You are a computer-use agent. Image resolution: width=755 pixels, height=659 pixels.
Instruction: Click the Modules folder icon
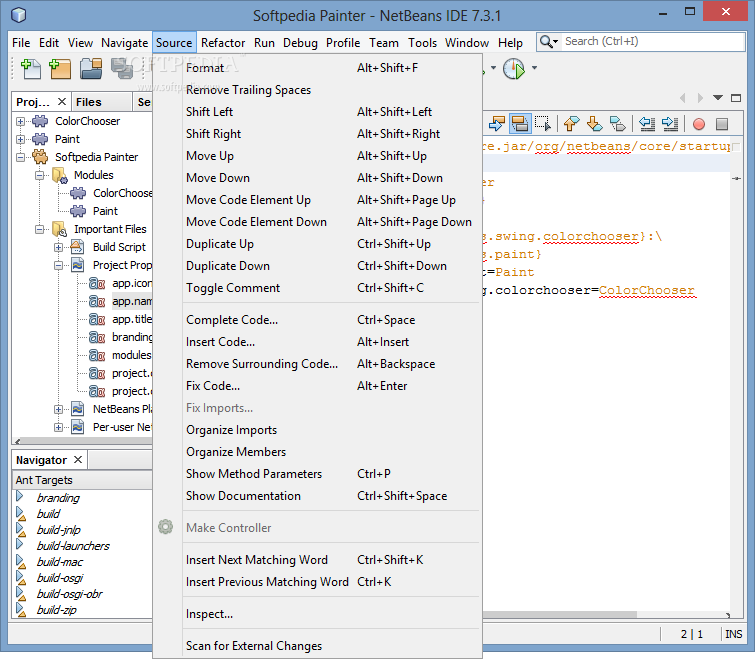(60, 175)
